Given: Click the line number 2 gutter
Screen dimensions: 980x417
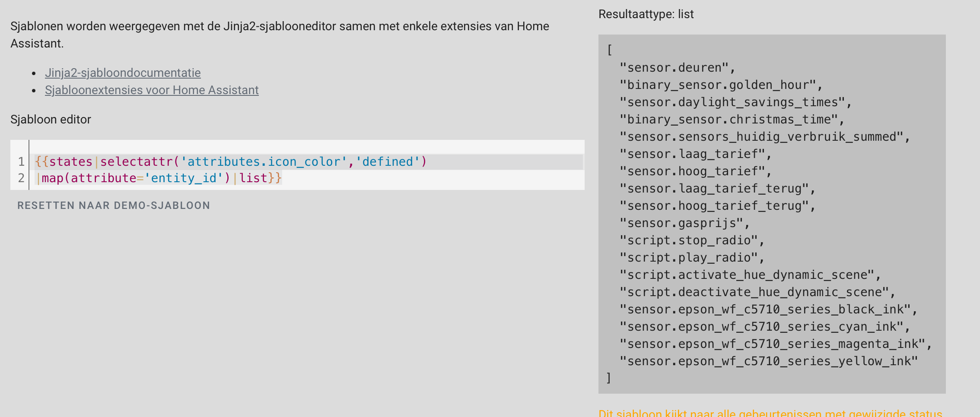Looking at the screenshot, I should pyautogui.click(x=21, y=178).
